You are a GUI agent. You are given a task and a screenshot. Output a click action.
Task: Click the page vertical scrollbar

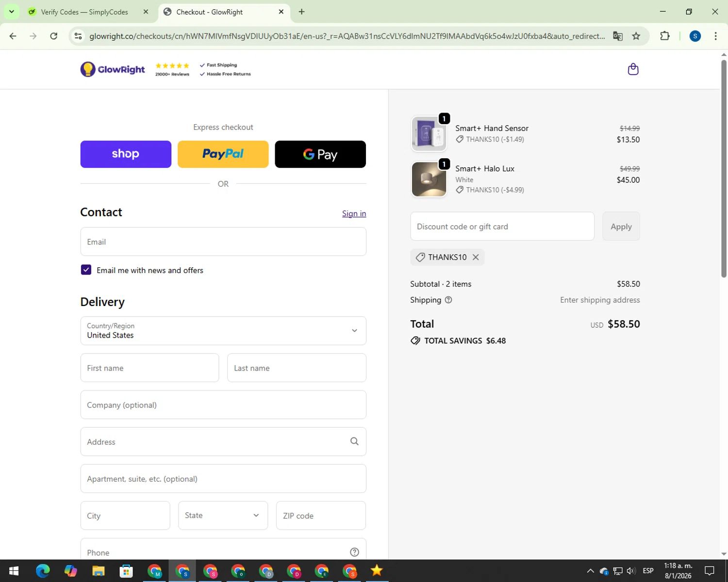724,169
